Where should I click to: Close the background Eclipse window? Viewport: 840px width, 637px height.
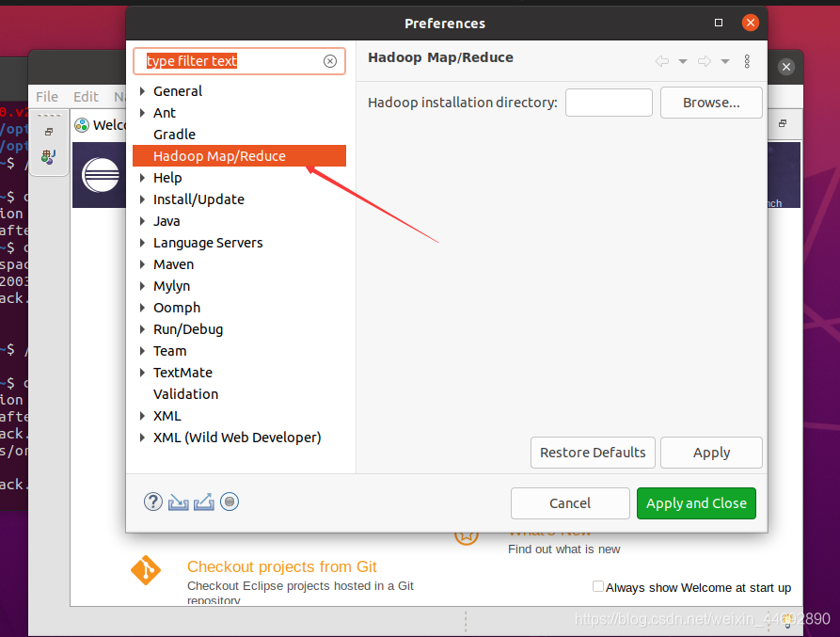[x=786, y=67]
